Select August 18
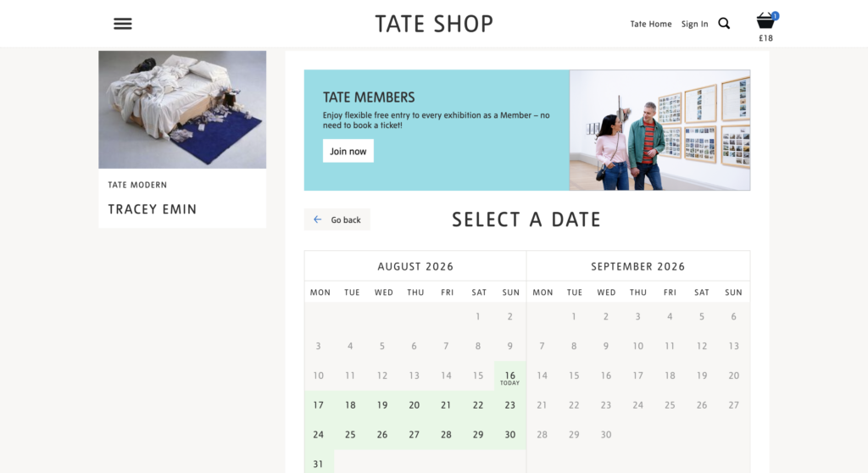This screenshot has width=868, height=473. 350,405
